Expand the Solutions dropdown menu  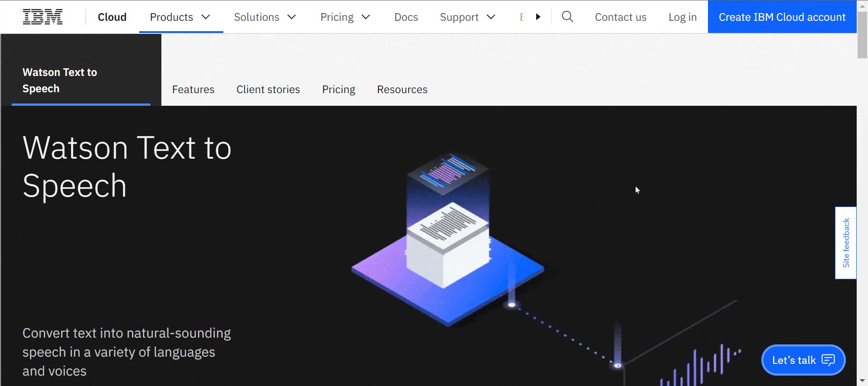click(265, 17)
